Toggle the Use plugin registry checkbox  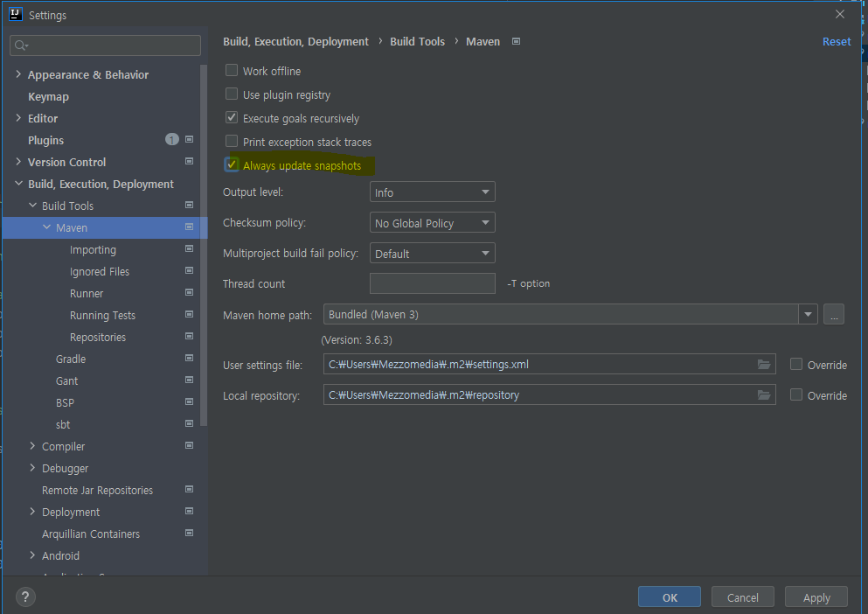(x=232, y=94)
